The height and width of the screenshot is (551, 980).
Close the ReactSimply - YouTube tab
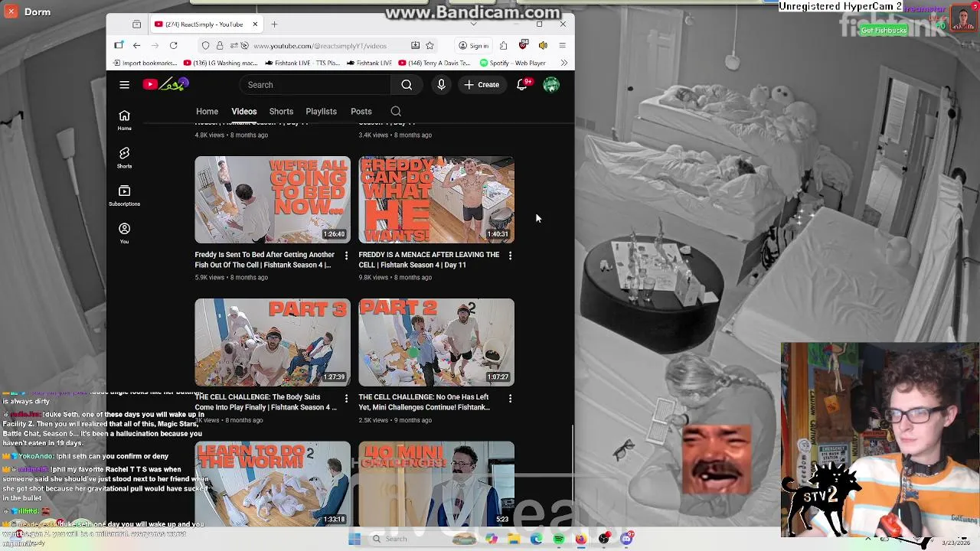tap(255, 24)
